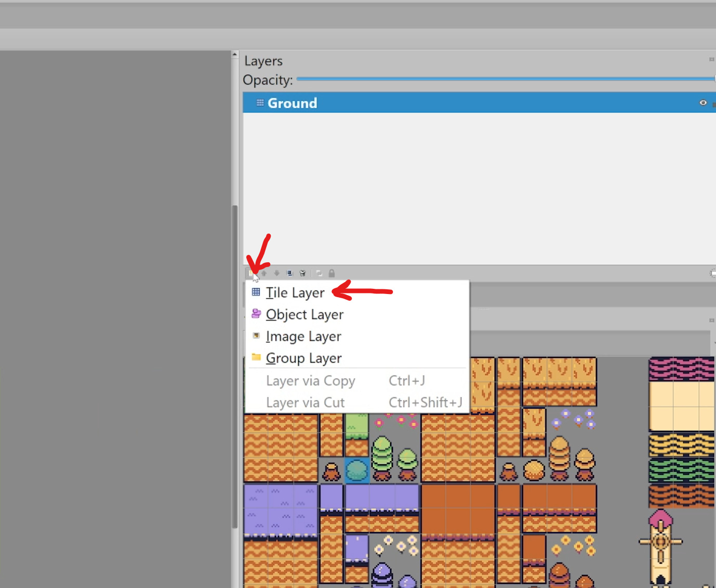Open the New Layer button on the layers toolbar
Image resolution: width=716 pixels, height=588 pixels.
click(250, 273)
